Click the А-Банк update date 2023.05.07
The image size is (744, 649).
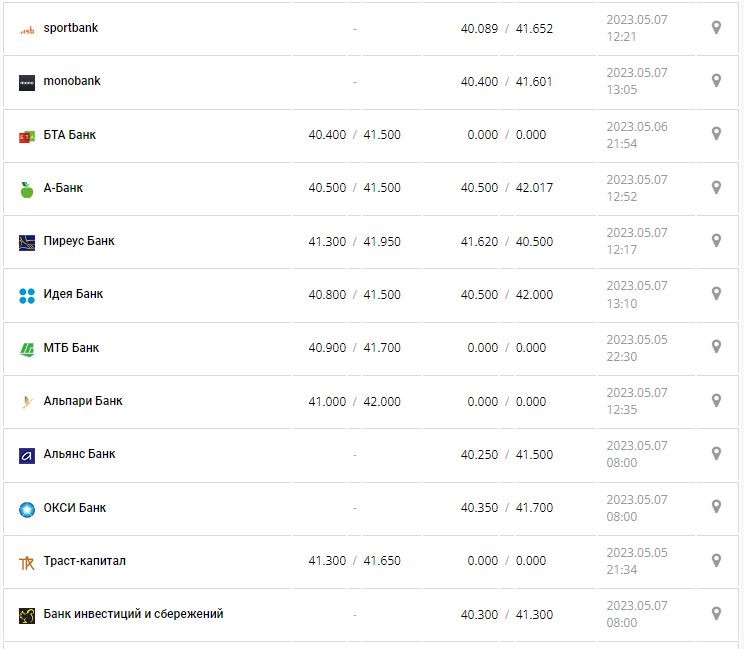tap(636, 180)
